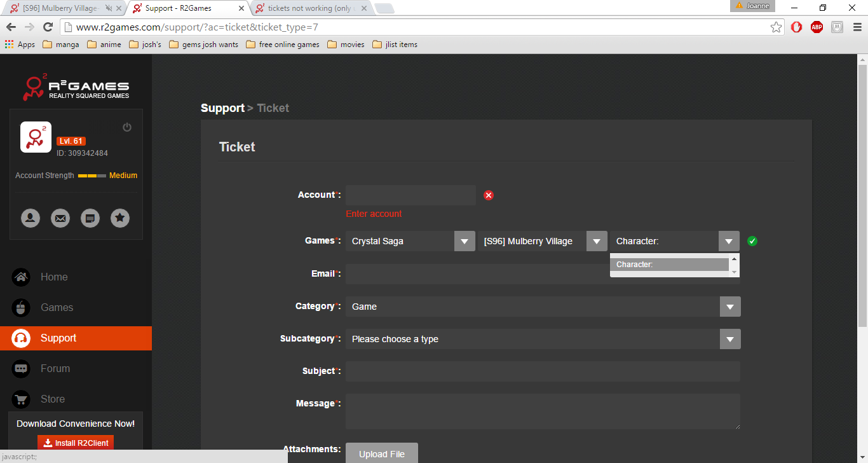Screen dimensions: 868x463
Task: Click the messages chat icon
Action: click(x=90, y=218)
